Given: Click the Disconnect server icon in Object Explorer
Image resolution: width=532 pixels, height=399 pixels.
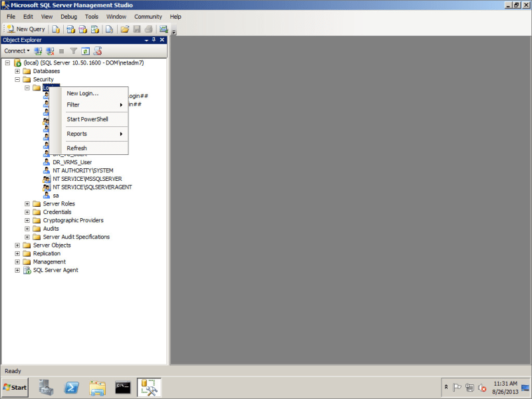Looking at the screenshot, I should click(x=50, y=51).
